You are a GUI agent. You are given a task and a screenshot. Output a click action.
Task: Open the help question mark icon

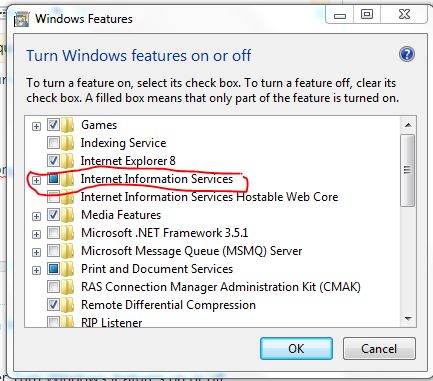click(x=407, y=54)
